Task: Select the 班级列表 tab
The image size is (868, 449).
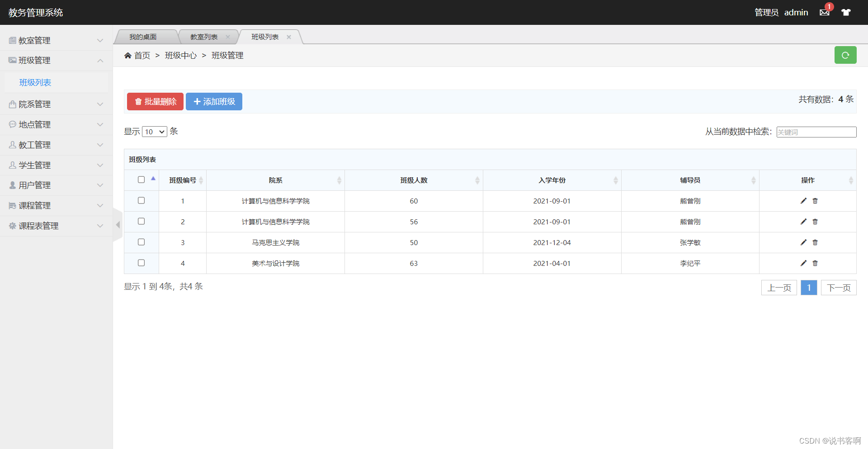Action: point(265,37)
